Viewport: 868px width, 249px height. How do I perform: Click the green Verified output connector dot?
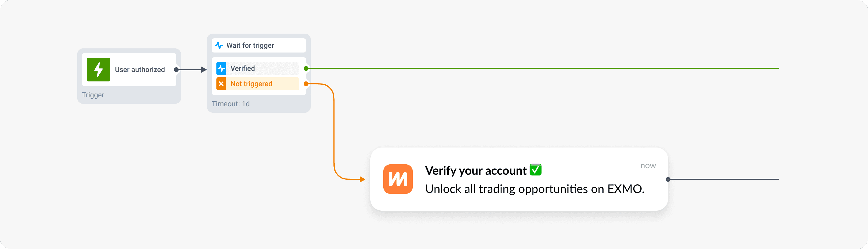[306, 68]
